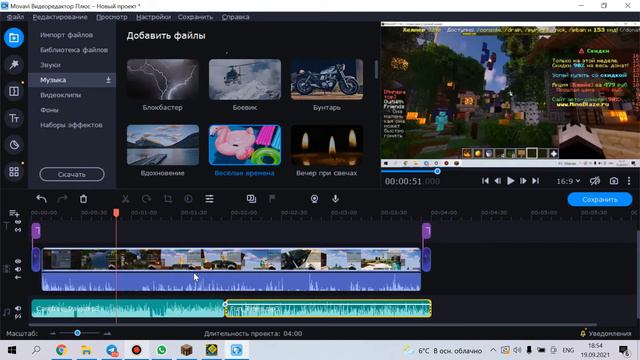
Task: Select Библиотека файлов in the sidebar
Action: (x=74, y=50)
